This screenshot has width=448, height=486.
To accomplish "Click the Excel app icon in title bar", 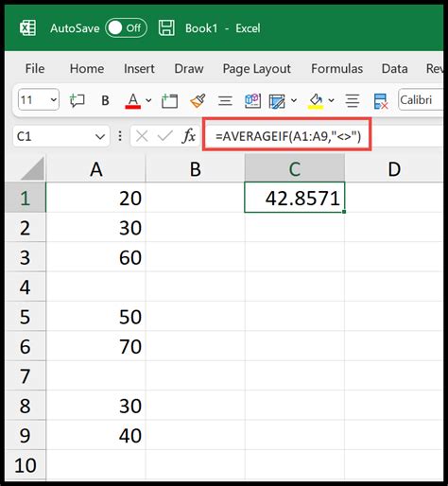I will pos(27,28).
